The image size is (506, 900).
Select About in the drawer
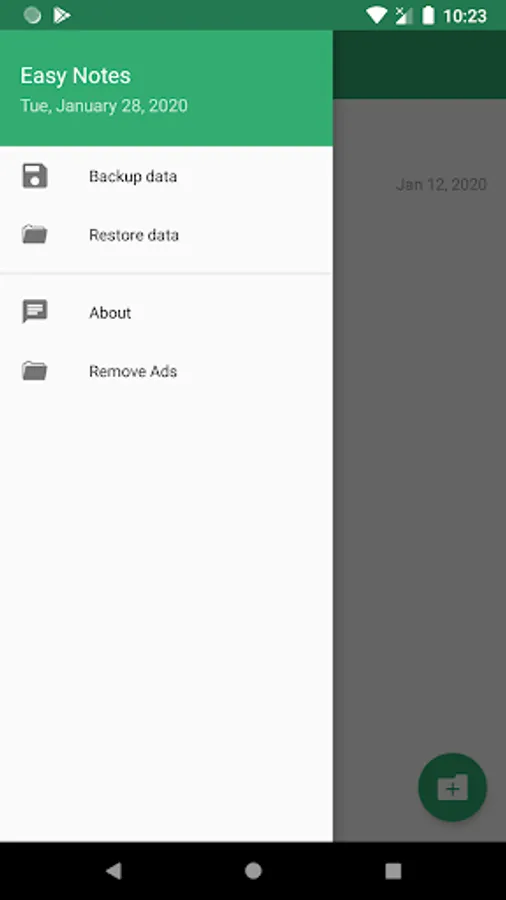click(x=166, y=312)
